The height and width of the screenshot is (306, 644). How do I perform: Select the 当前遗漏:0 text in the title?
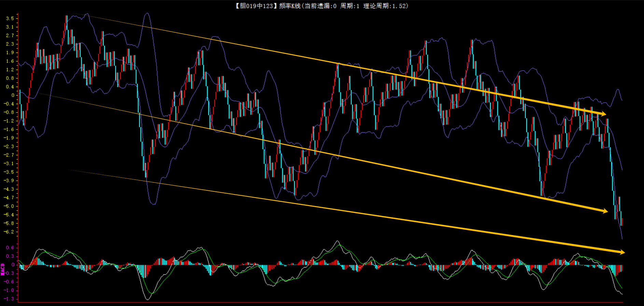click(x=320, y=6)
